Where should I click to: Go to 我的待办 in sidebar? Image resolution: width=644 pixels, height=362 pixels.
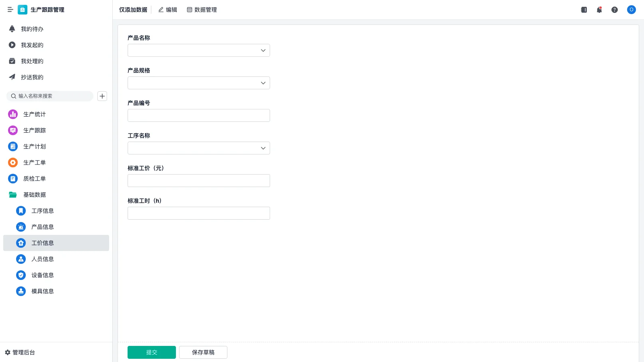click(x=32, y=29)
